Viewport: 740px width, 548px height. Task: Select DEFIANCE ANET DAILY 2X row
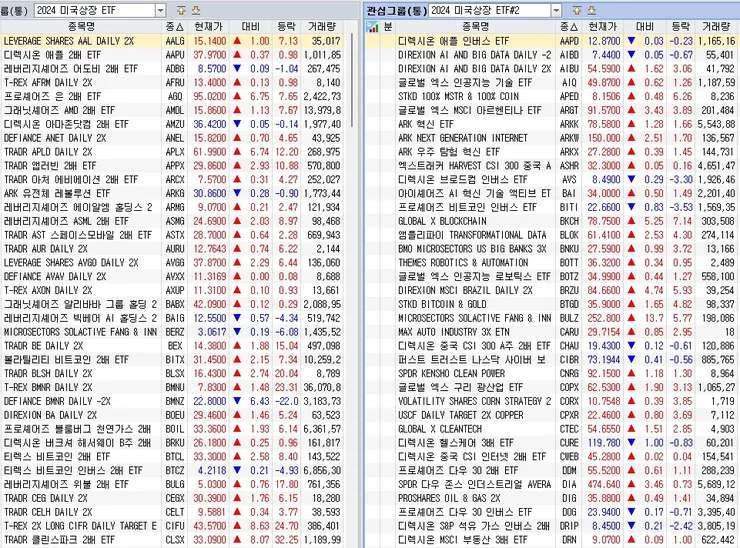click(172, 138)
